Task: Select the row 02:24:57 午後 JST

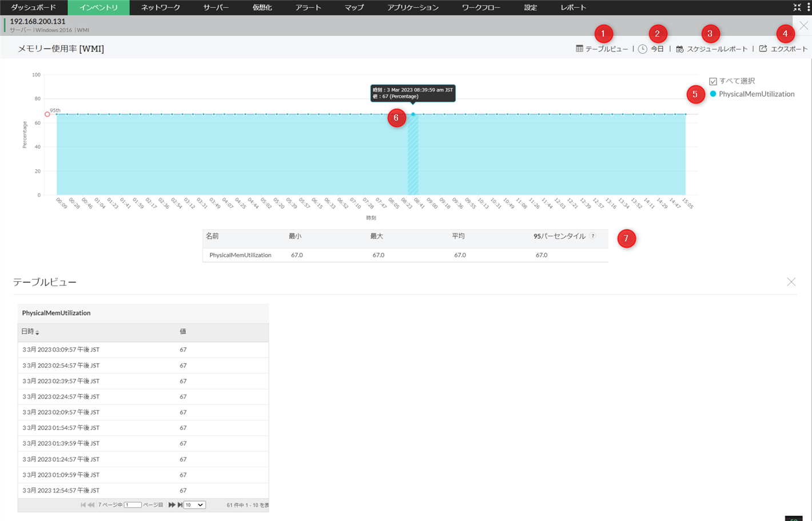Action: (x=143, y=396)
